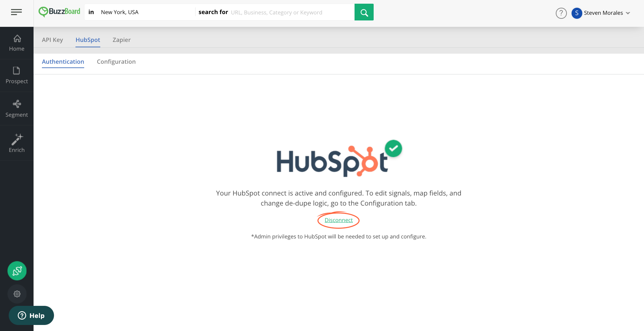Viewport: 644px width, 331px height.
Task: Open Enrich in the sidebar
Action: click(x=17, y=143)
